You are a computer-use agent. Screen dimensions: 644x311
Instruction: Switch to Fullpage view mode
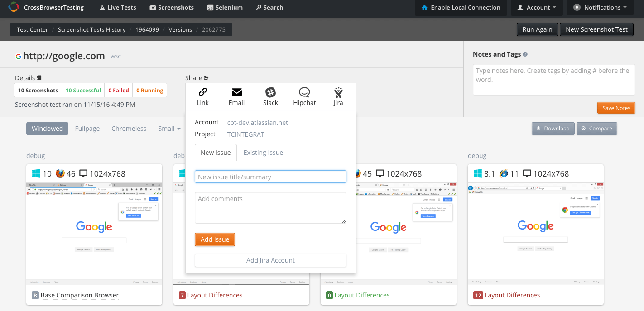tap(87, 129)
